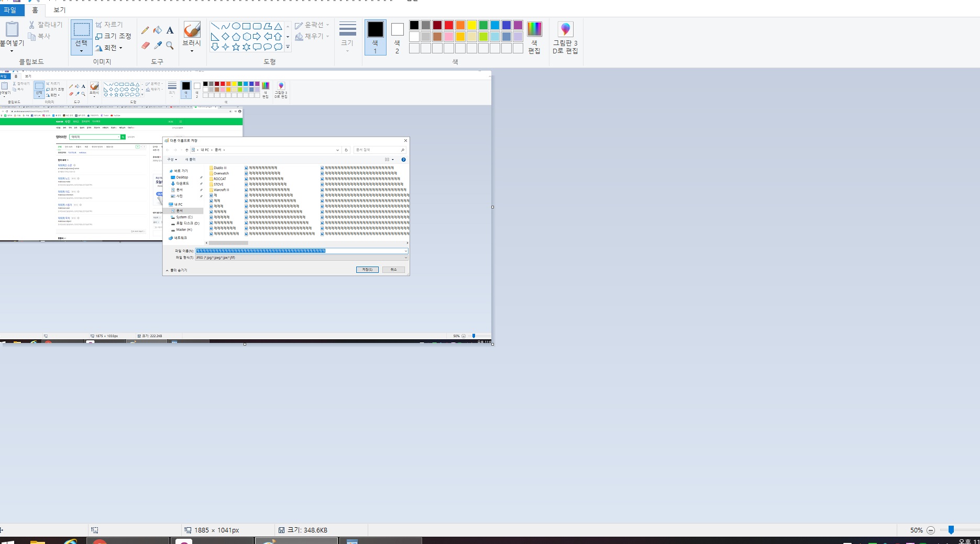Pick the triangle shape
The image size is (980, 544).
click(x=278, y=26)
